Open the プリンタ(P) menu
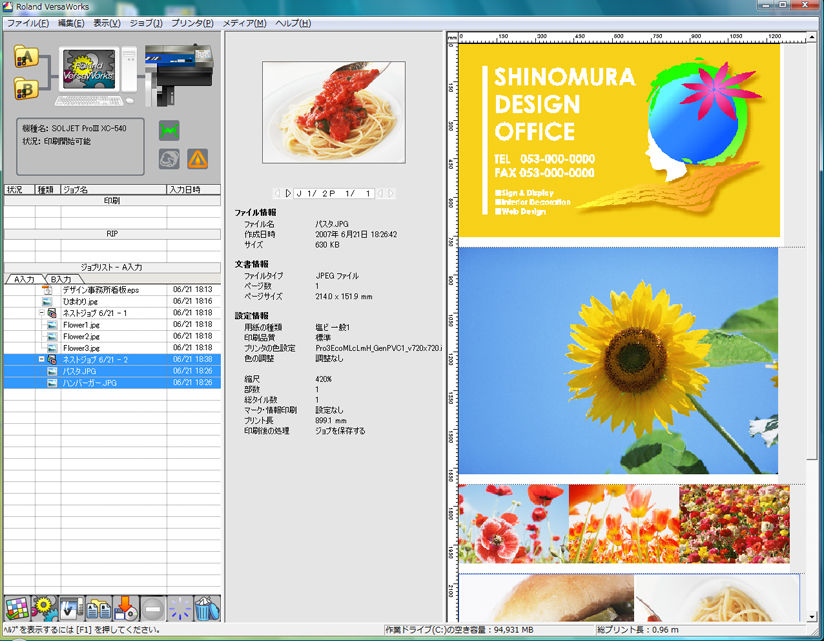The image size is (824, 641). coord(192,22)
